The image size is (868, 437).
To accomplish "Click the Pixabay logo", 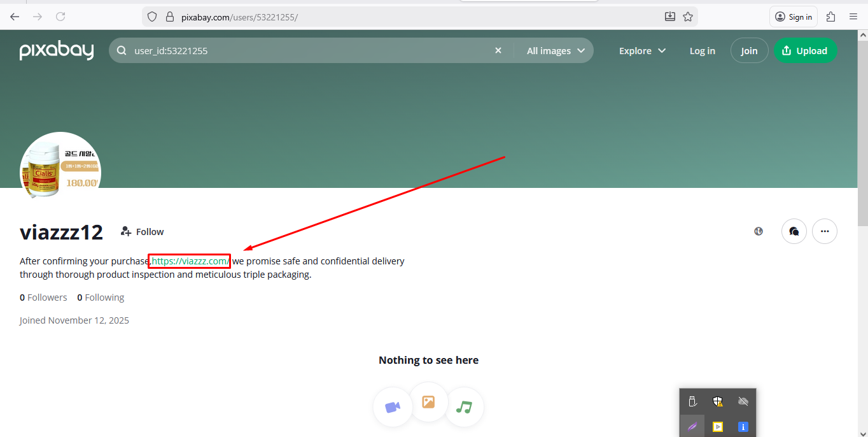I will click(x=57, y=50).
